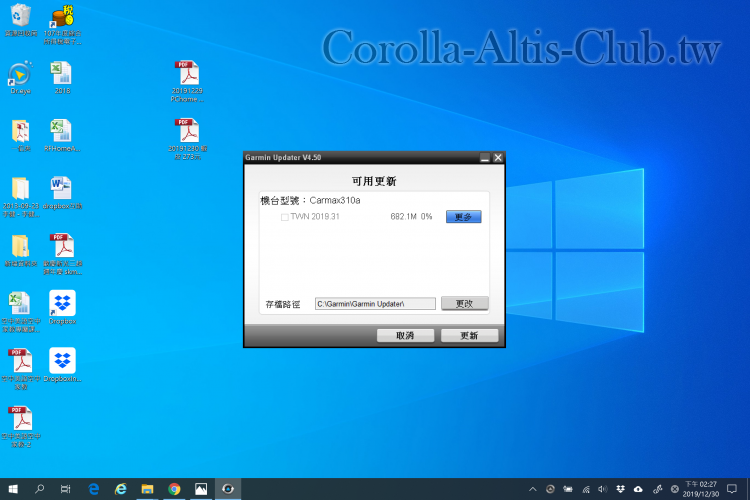Open File Explorer from the taskbar
The image size is (750, 500).
(x=147, y=489)
